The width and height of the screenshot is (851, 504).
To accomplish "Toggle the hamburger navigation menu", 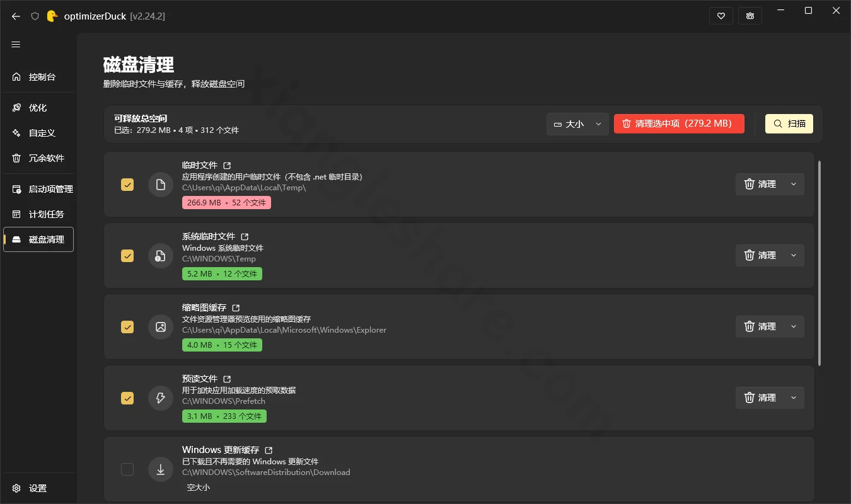I will 16,44.
